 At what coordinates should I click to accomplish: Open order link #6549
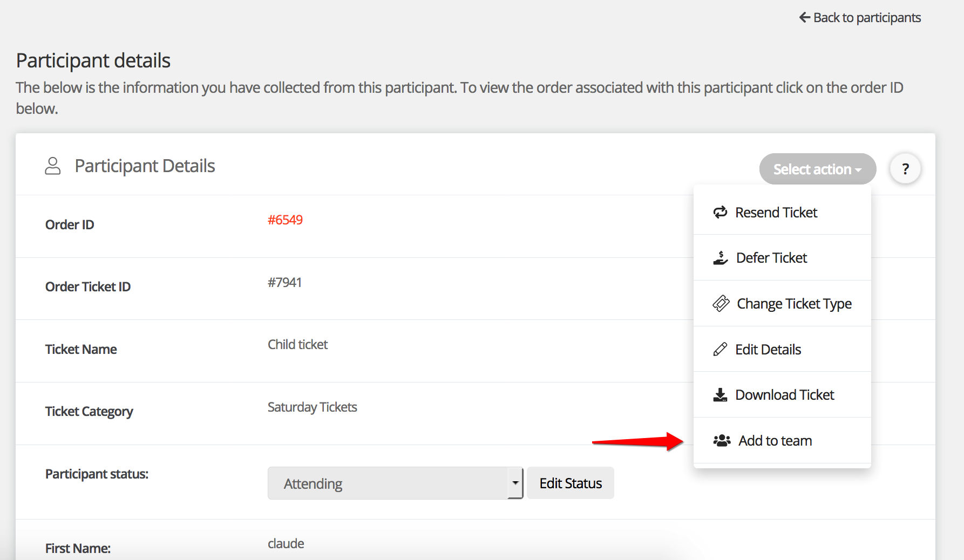[x=285, y=220]
